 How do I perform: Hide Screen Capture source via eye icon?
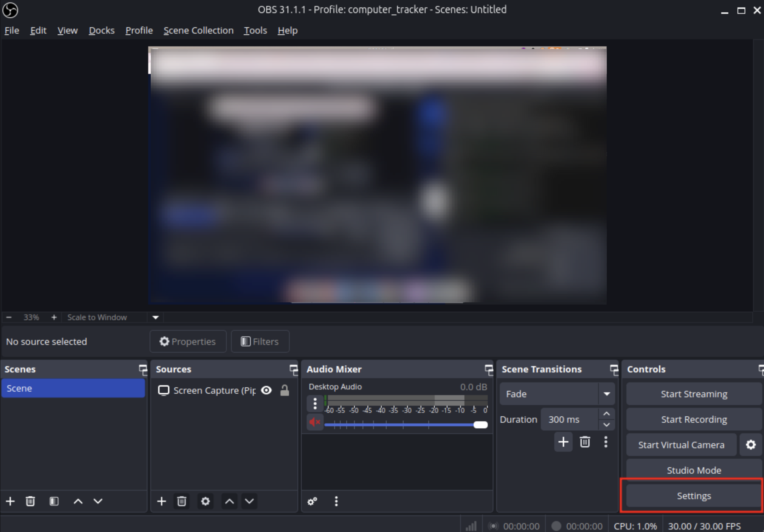(x=266, y=390)
